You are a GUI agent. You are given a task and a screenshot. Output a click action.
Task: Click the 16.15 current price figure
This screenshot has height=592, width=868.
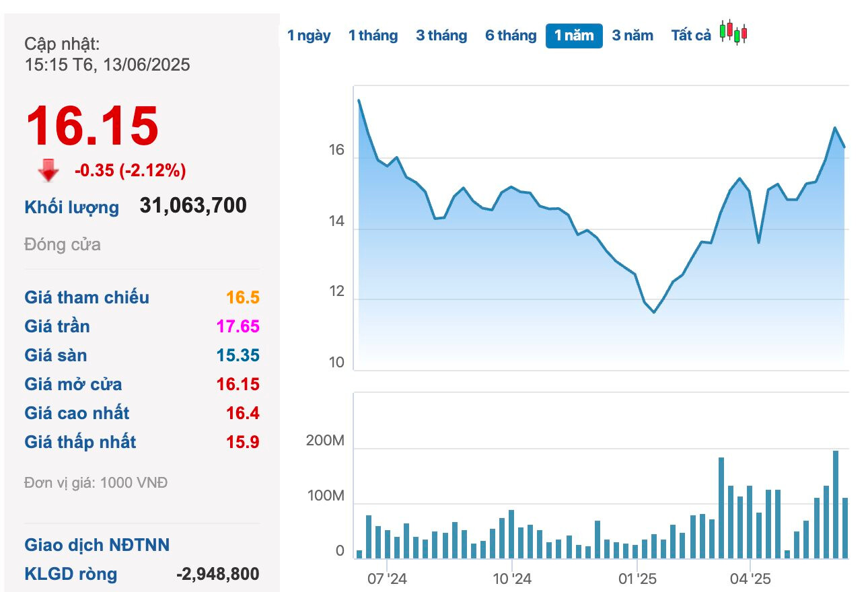[x=92, y=126]
